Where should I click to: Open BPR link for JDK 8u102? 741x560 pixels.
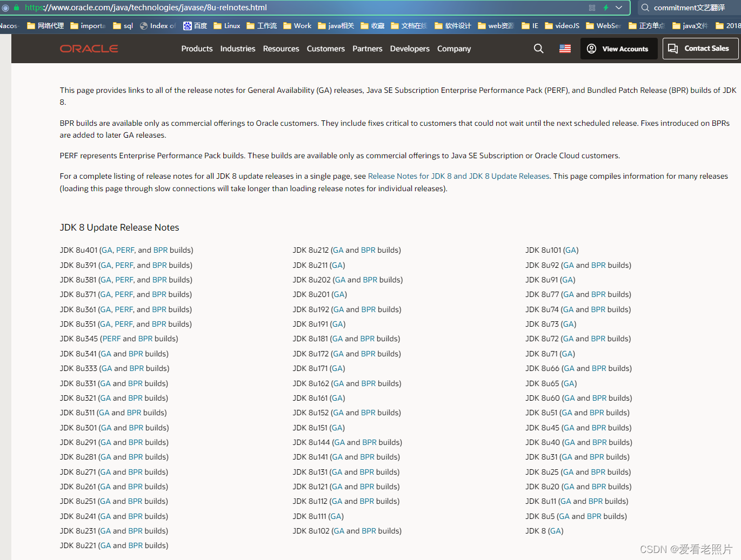click(369, 531)
